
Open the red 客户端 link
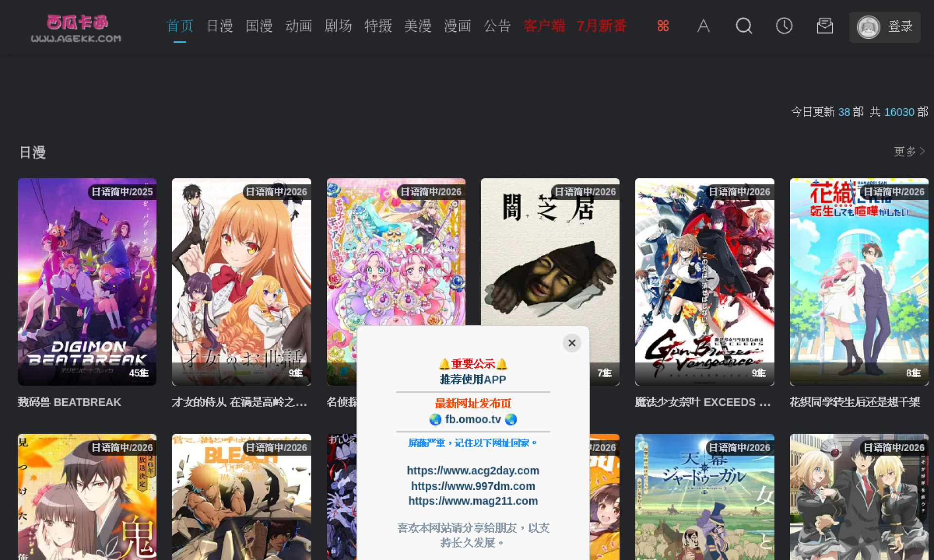click(x=544, y=26)
